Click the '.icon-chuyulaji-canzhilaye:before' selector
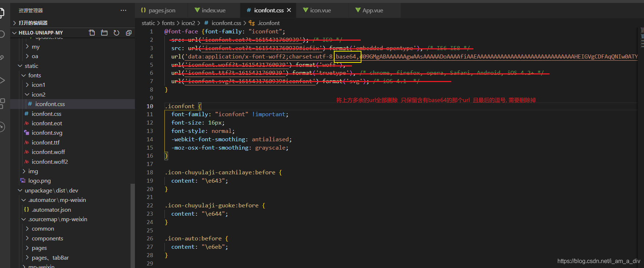644x268 pixels. (220, 172)
